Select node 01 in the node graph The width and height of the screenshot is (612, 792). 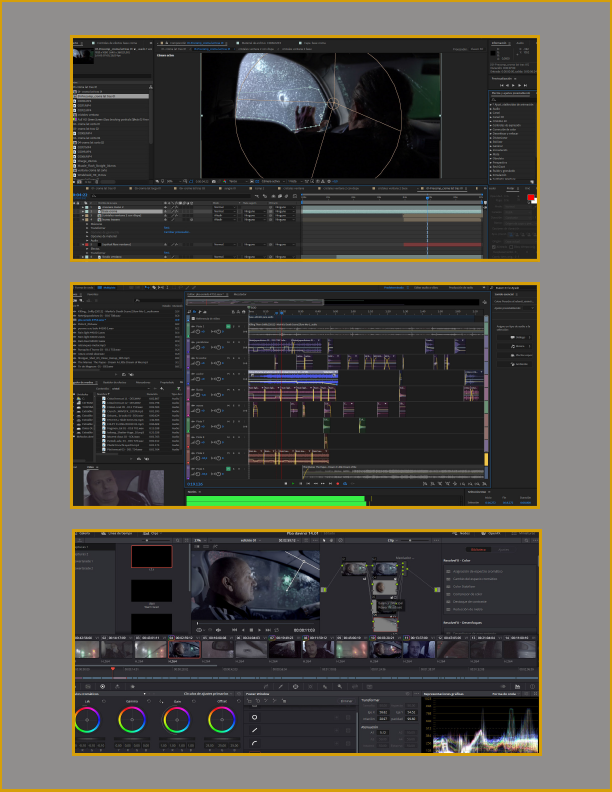click(x=355, y=568)
